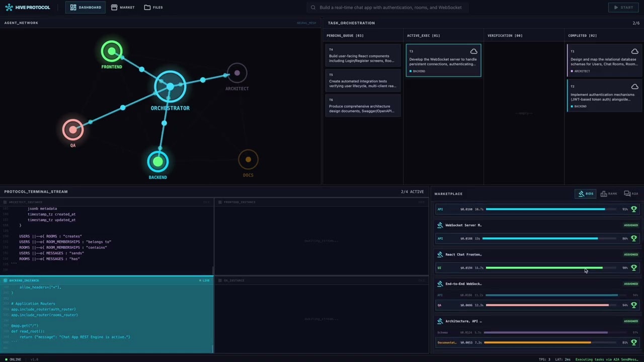Click the UI bid green progress bar
The image size is (644, 362).
click(551, 268)
